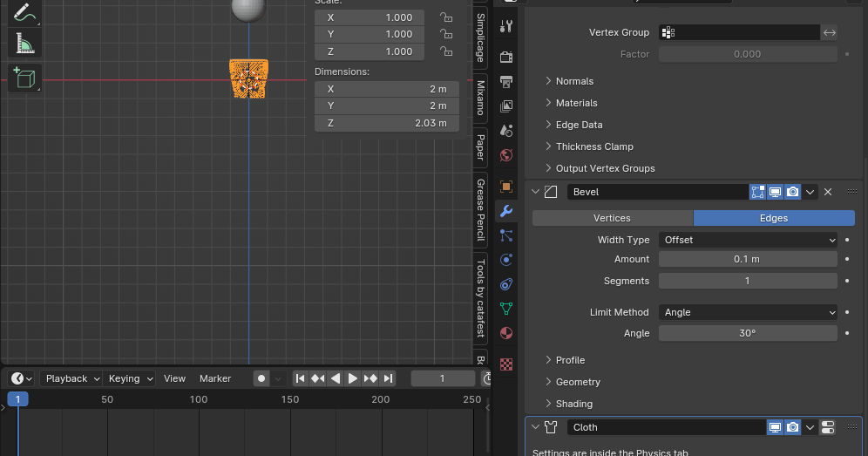Remove the Bevel modifier
Screen dimensions: 868x456
[x=828, y=192]
